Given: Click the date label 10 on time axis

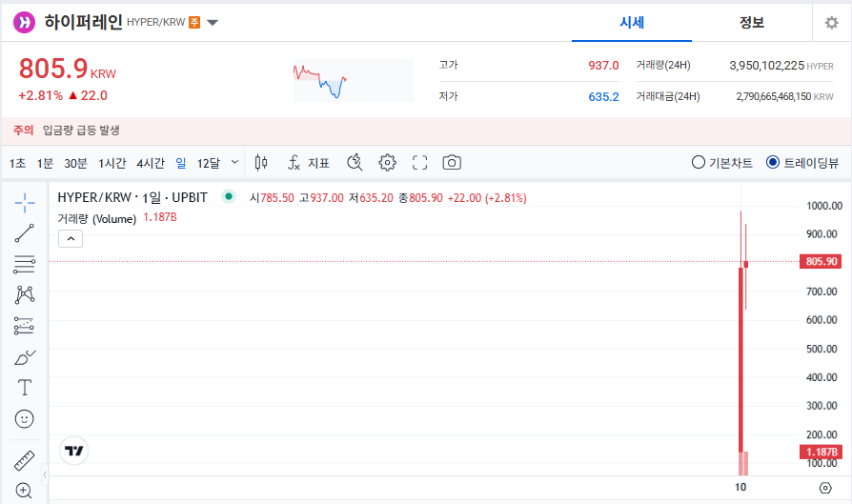Looking at the screenshot, I should coord(740,487).
